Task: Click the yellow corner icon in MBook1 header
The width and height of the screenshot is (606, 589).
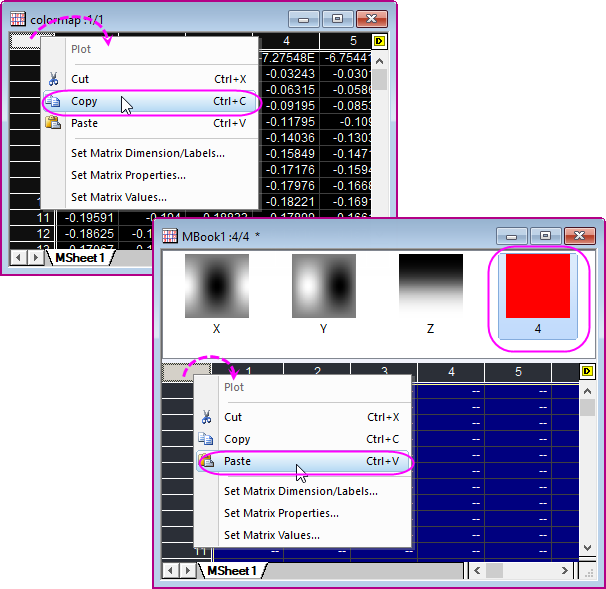Action: pyautogui.click(x=587, y=373)
